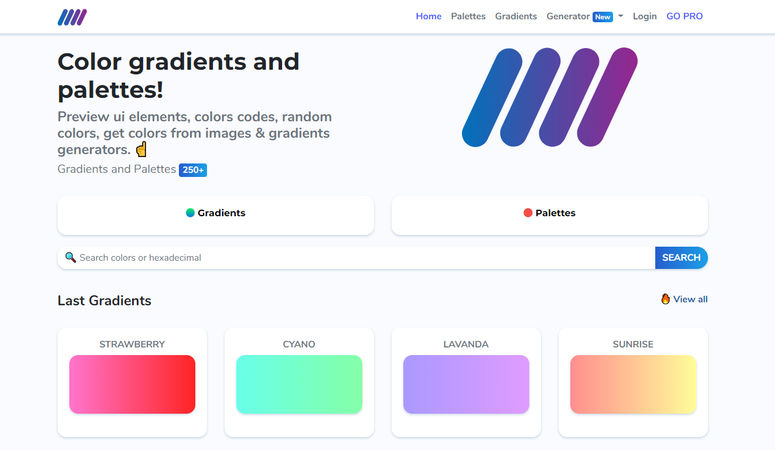Screen dimensions: 775x450
Task: Expand the Generator dropdown arrow
Action: (621, 16)
